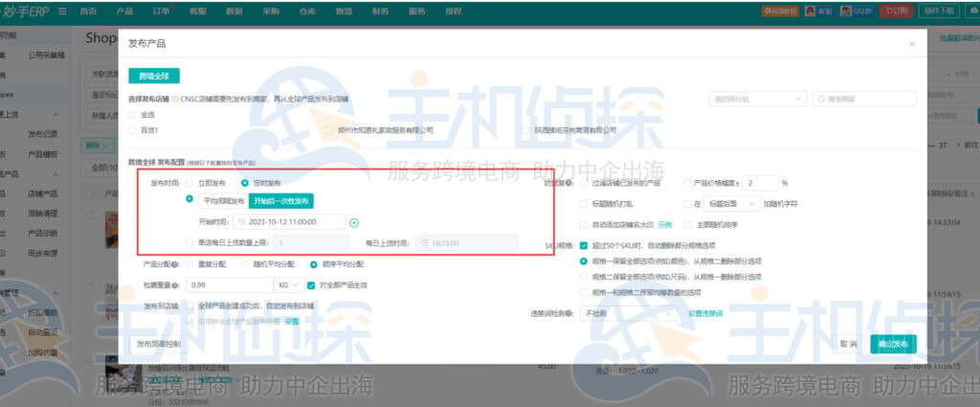Image resolution: width=980 pixels, height=407 pixels.
Task: Open 客服 in the top menu
Action: [197, 11]
